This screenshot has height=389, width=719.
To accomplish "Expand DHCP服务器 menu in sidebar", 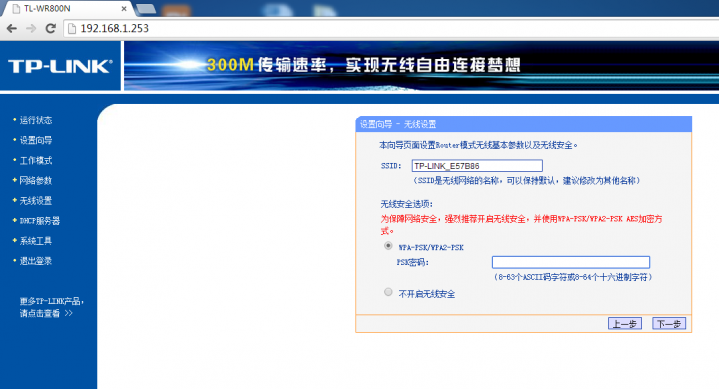I will tap(39, 221).
